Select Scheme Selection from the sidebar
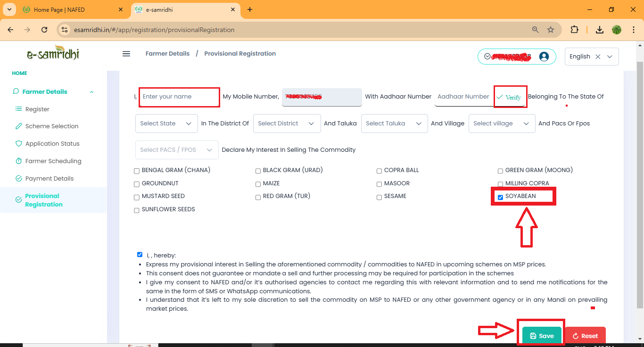The image size is (644, 347). pos(51,126)
